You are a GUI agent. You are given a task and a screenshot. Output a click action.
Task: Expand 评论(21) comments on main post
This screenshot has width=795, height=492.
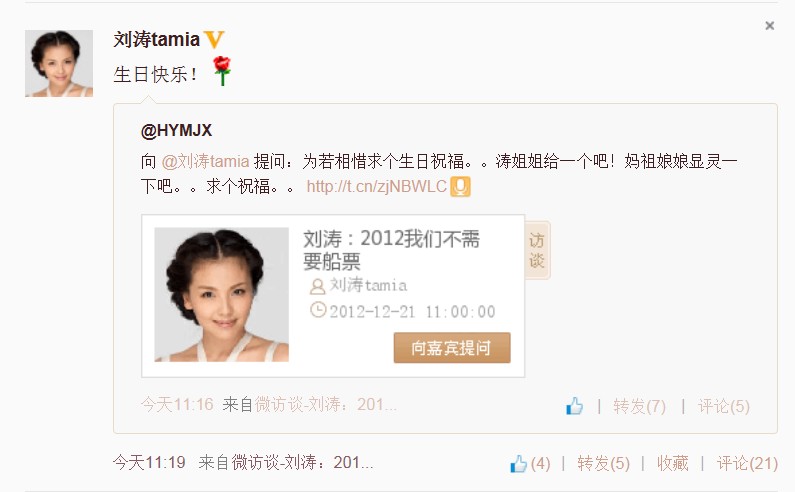pyautogui.click(x=747, y=464)
